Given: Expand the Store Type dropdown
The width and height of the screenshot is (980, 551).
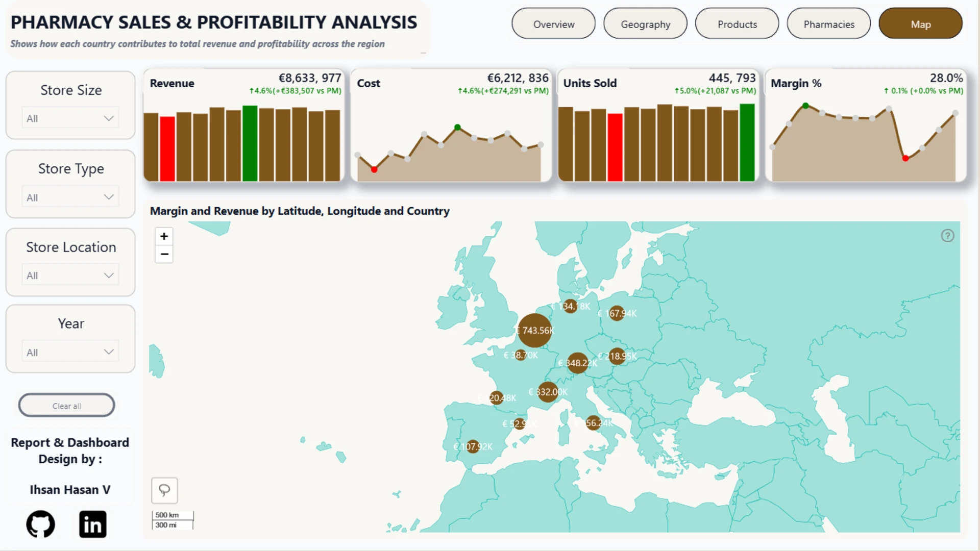Looking at the screenshot, I should [70, 197].
